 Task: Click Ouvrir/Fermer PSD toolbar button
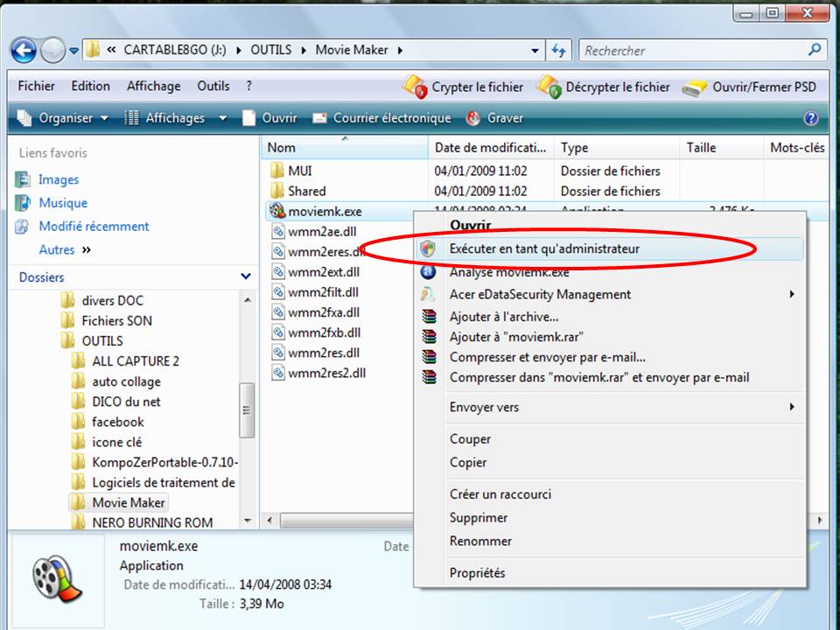pyautogui.click(x=750, y=87)
